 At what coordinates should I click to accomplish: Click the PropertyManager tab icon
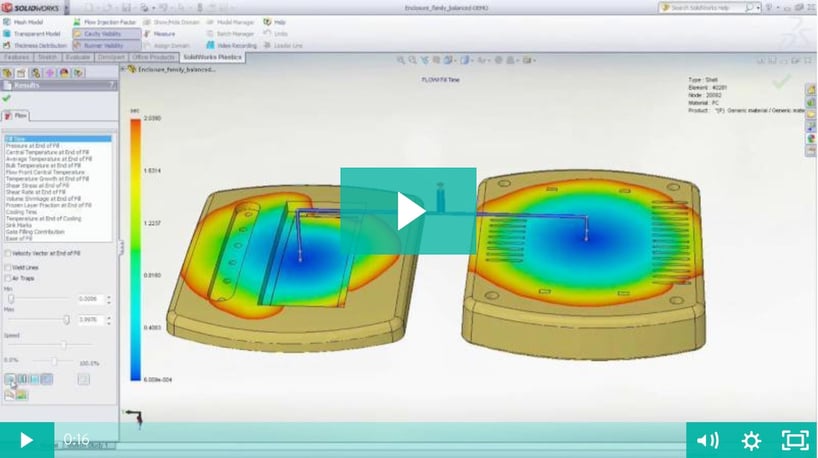click(21, 73)
